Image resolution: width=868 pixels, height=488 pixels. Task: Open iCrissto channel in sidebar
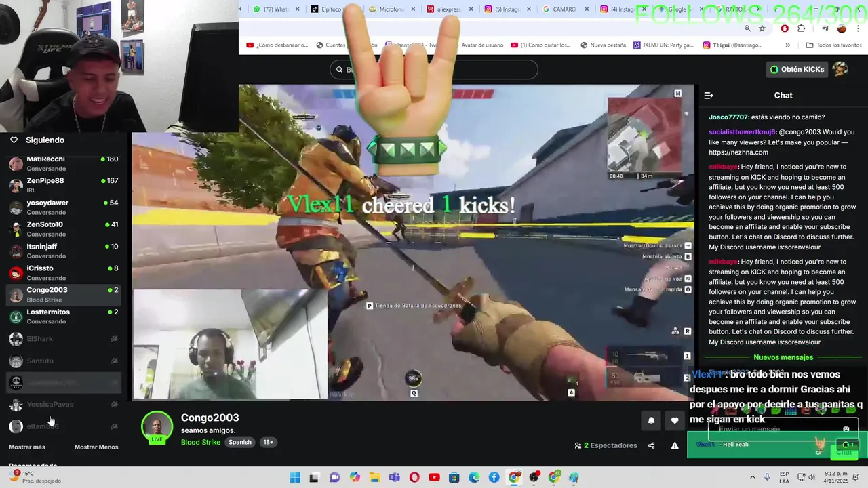63,272
